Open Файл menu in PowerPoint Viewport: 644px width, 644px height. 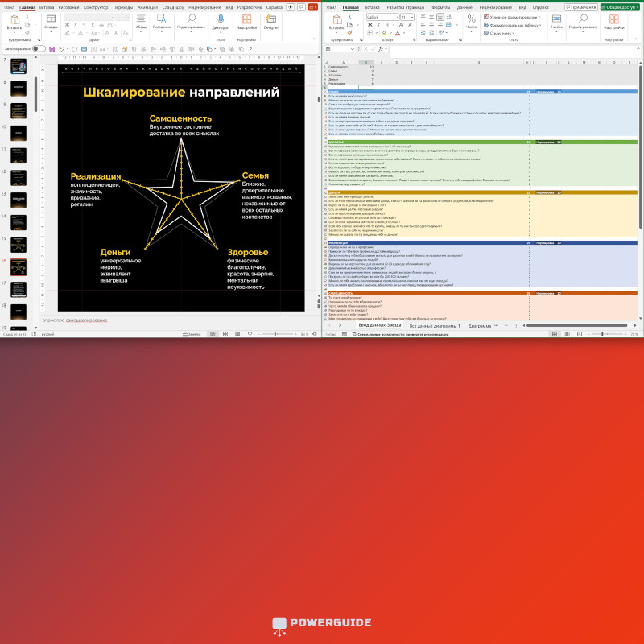[x=9, y=7]
